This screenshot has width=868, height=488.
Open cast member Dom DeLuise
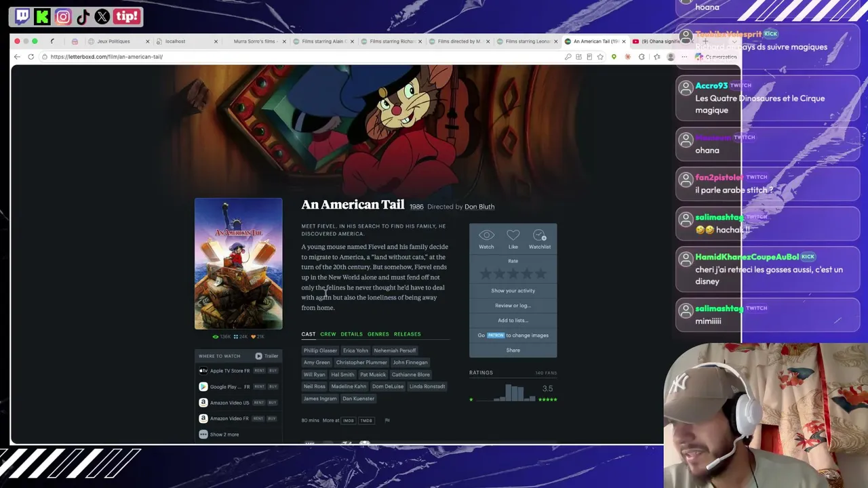388,386
